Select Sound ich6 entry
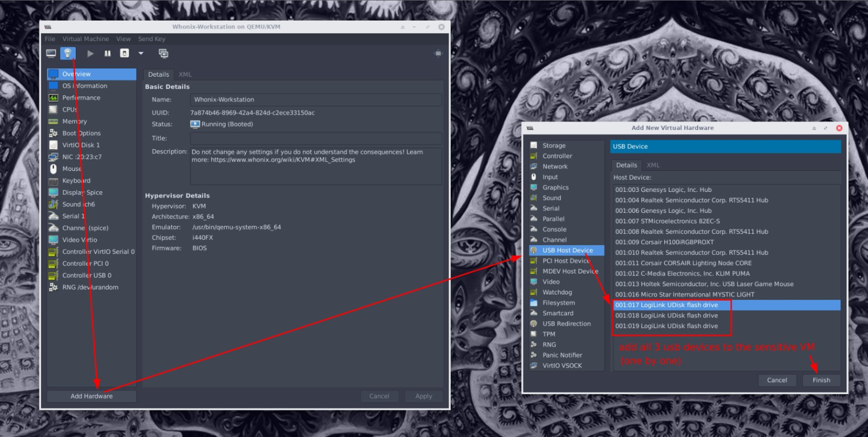 pos(92,204)
